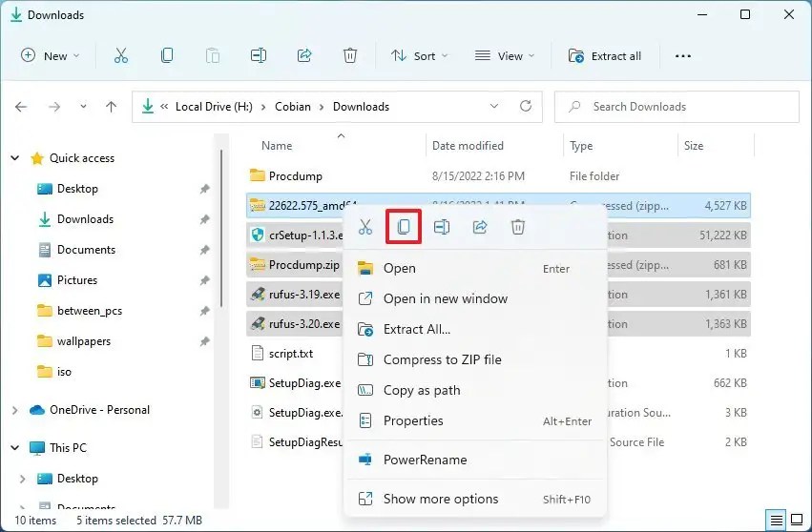Collapse the Quick access tree node
Viewport: 812px width, 532px height.
point(15,158)
